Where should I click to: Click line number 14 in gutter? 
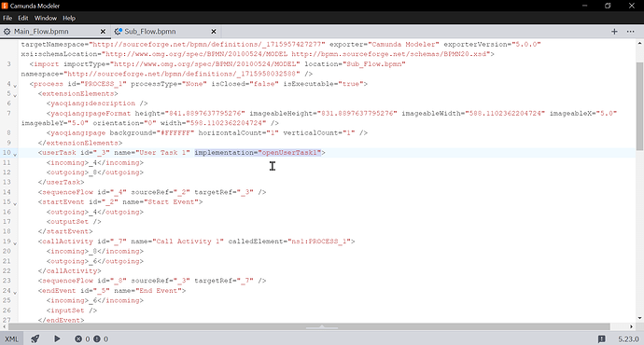(x=7, y=192)
